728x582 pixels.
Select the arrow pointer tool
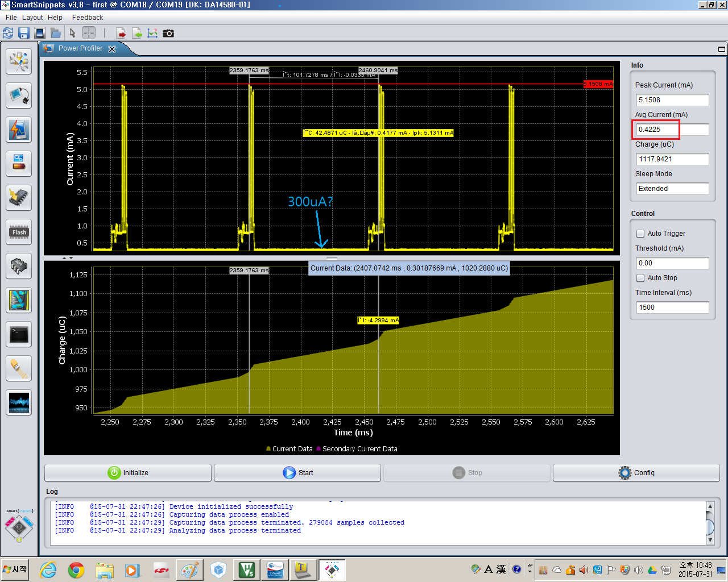tap(73, 33)
